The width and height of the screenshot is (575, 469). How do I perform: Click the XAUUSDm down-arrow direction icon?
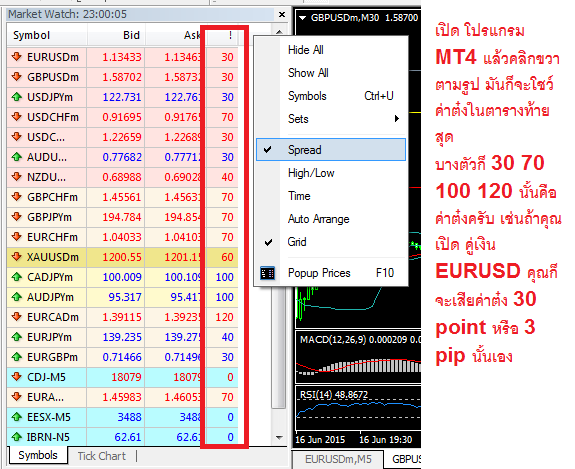(x=17, y=257)
